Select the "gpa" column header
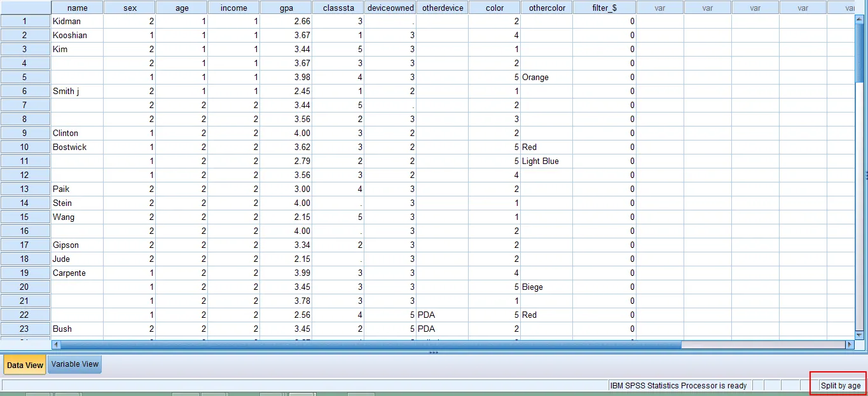868x396 pixels. tap(286, 7)
